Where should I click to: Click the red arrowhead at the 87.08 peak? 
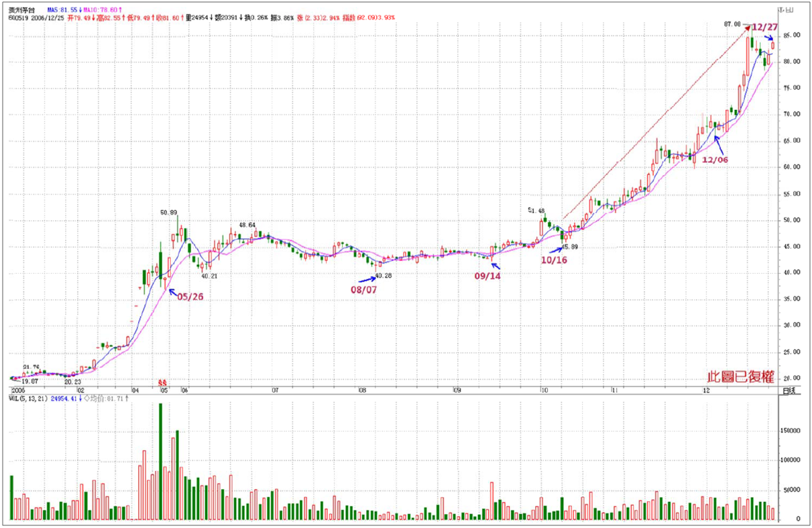746,25
